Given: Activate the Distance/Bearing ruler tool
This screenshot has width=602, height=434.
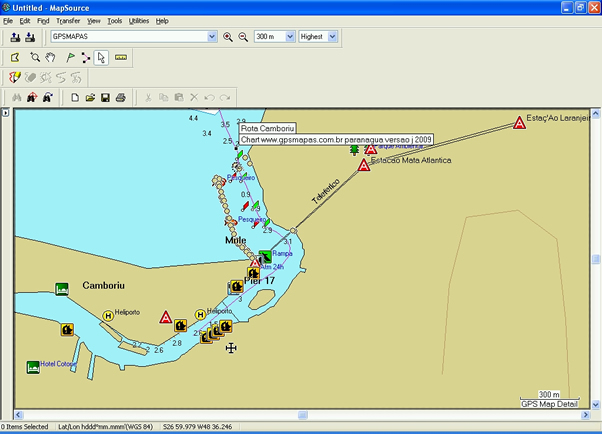Looking at the screenshot, I should coord(120,57).
